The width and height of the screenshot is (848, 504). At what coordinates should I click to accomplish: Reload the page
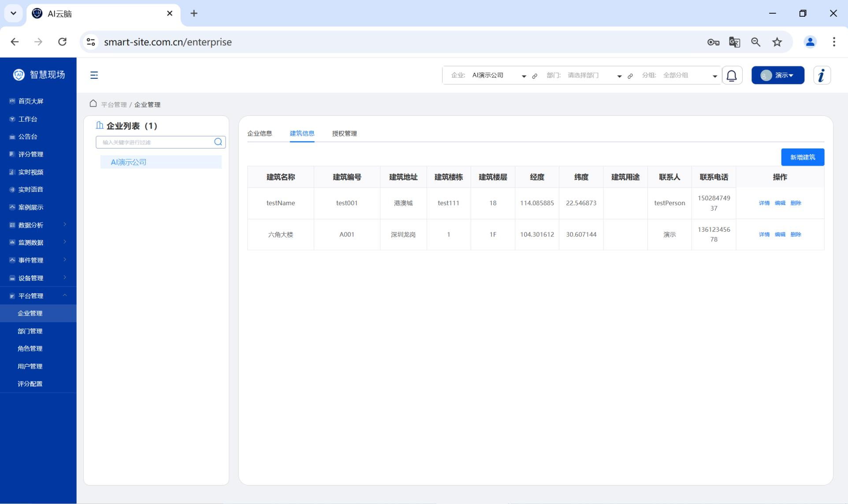click(62, 42)
